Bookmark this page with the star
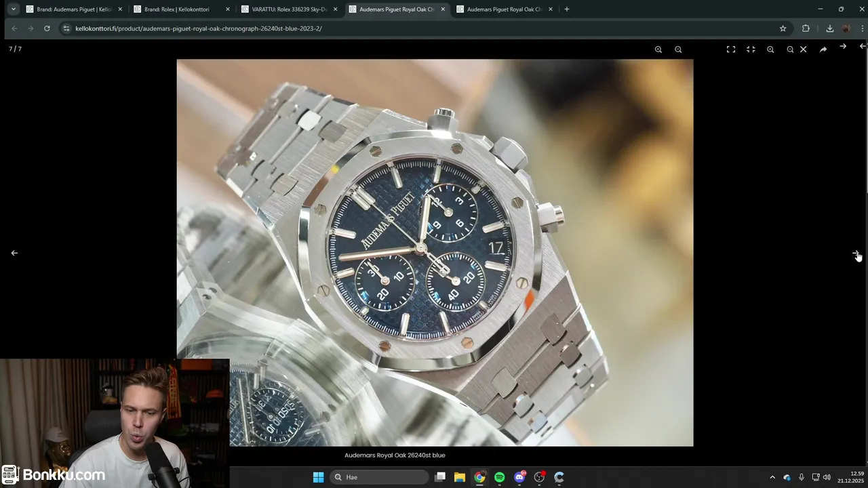Screen dimensions: 868x488 point(783,28)
